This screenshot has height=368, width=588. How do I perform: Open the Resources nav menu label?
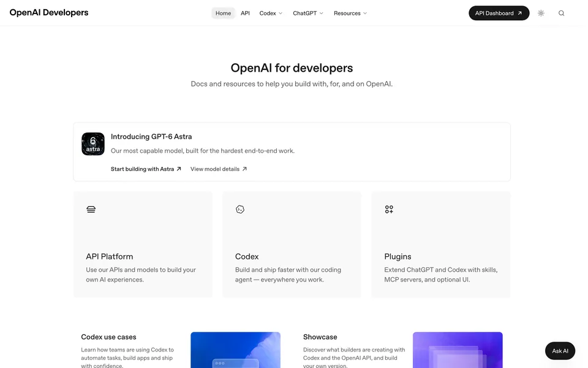(347, 13)
